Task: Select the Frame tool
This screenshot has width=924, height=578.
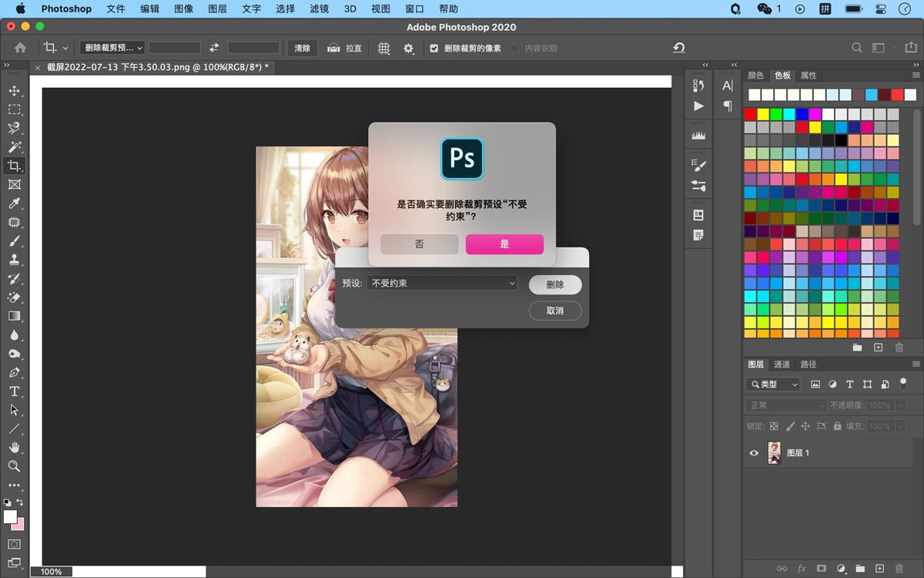Action: click(x=14, y=185)
